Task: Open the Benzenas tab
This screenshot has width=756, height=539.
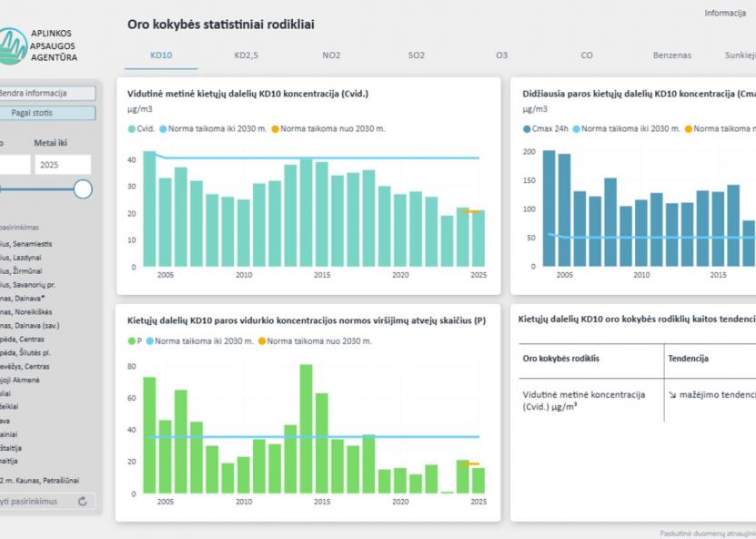Action: 672,55
